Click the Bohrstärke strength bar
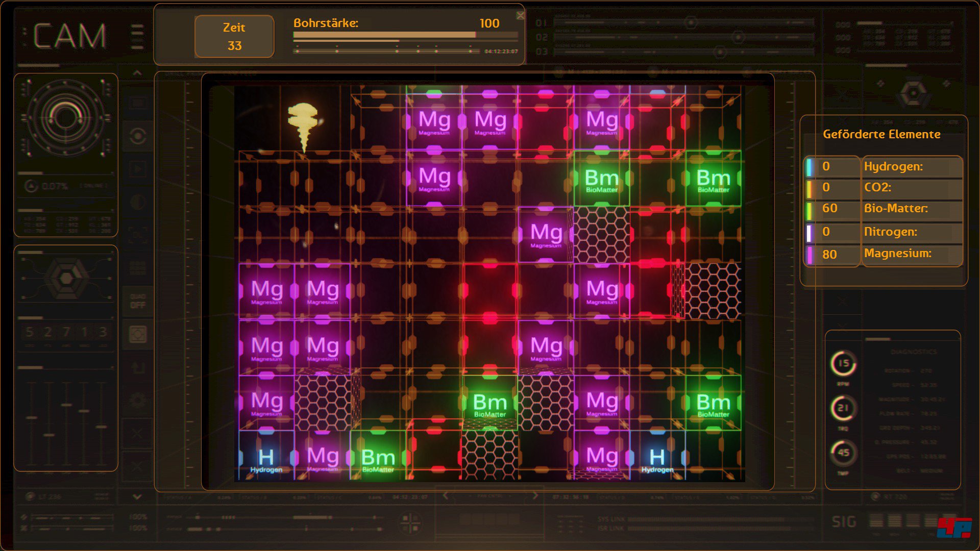This screenshot has height=551, width=980. click(x=405, y=35)
